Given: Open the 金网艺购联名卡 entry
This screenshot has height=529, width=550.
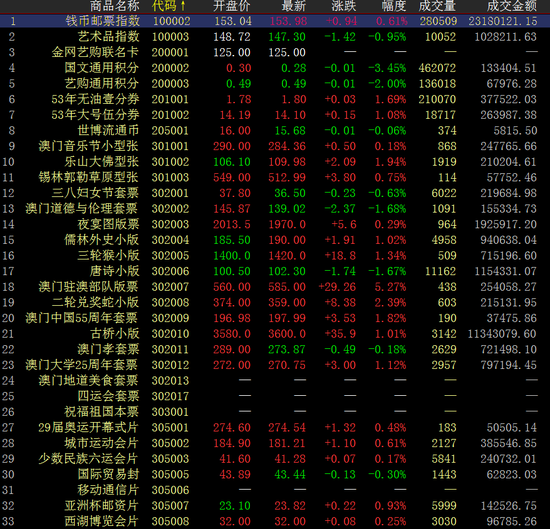Looking at the screenshot, I should [275, 52].
